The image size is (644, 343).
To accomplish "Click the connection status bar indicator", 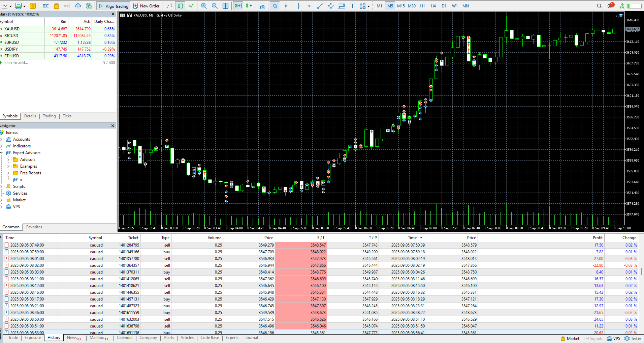I will pos(634,6).
